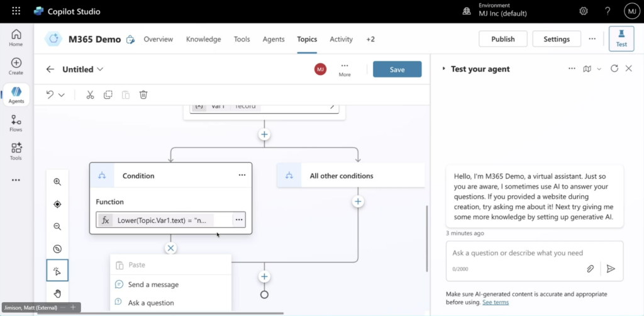
Task: Select the Topics tab
Action: pyautogui.click(x=307, y=39)
